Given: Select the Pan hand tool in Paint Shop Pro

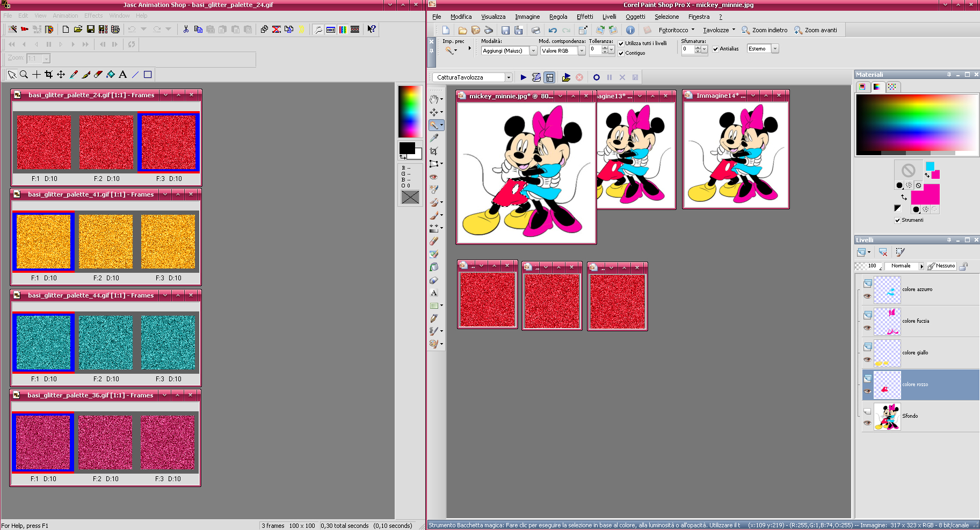Looking at the screenshot, I should (434, 99).
